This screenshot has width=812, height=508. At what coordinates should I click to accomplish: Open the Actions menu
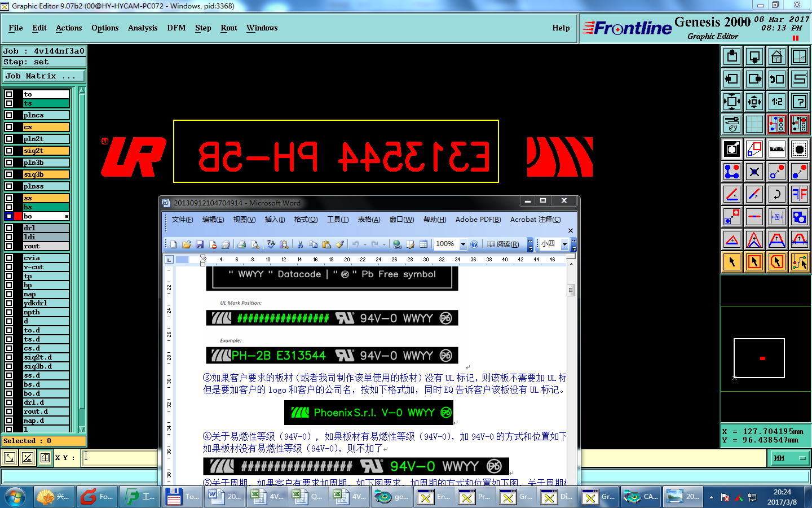(x=69, y=28)
